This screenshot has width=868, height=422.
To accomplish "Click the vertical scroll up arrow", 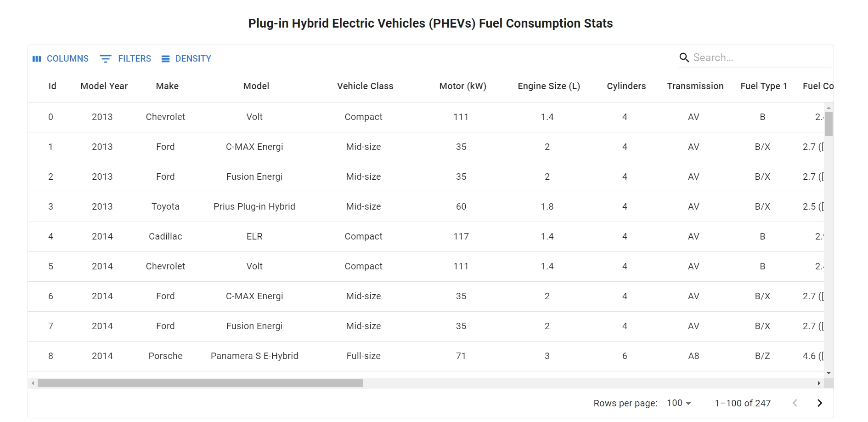I will [829, 108].
